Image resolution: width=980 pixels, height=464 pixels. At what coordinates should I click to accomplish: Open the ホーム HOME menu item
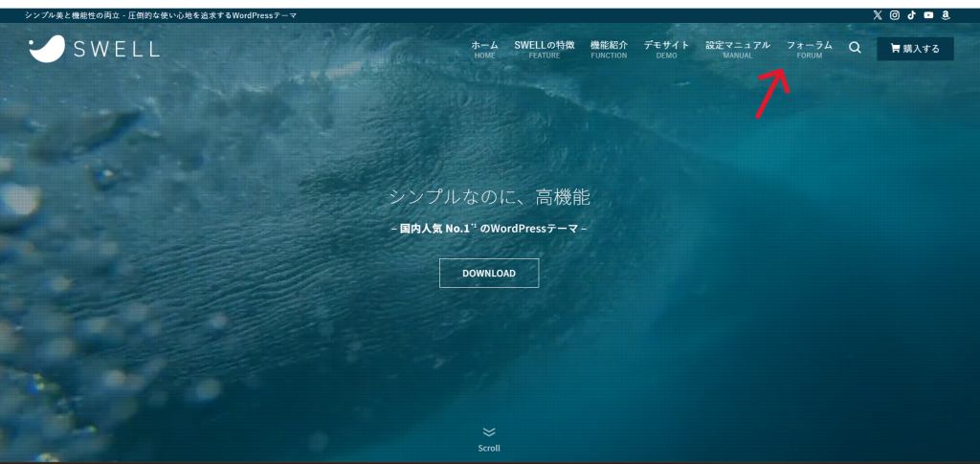point(484,50)
